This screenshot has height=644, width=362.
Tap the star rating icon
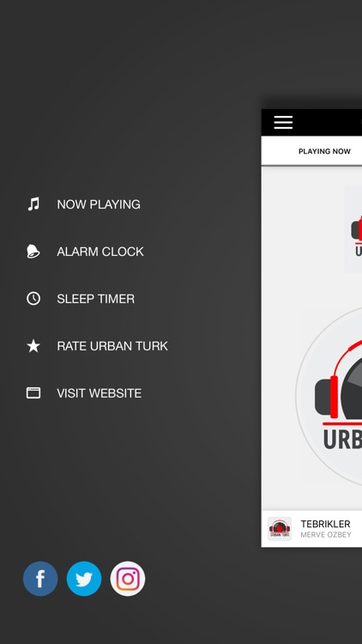(x=33, y=346)
